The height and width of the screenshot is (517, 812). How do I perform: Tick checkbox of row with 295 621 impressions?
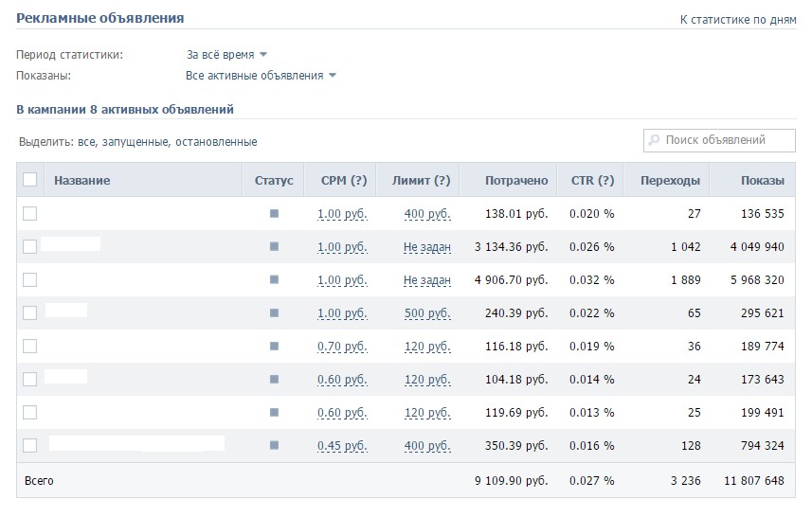pyautogui.click(x=30, y=312)
